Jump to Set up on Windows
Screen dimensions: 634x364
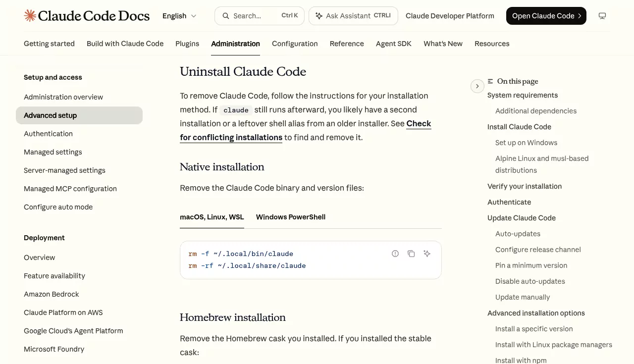point(526,143)
